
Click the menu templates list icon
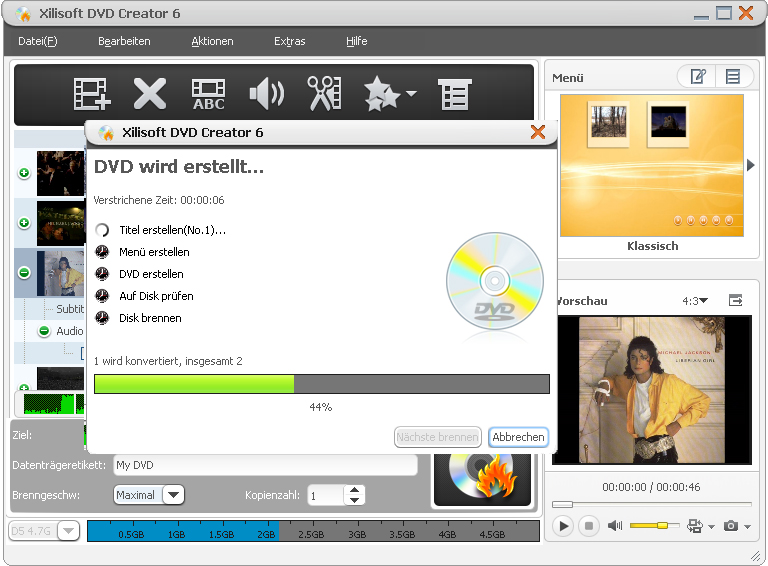pos(733,76)
